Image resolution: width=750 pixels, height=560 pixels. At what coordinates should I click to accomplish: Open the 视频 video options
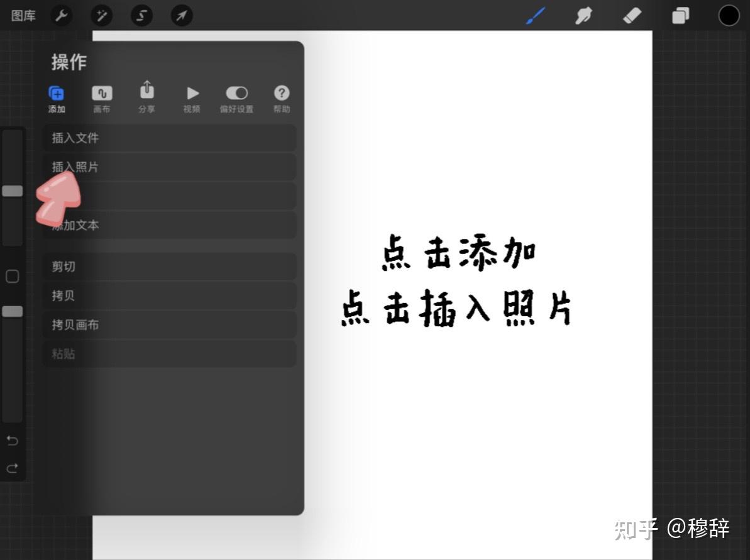[x=192, y=97]
